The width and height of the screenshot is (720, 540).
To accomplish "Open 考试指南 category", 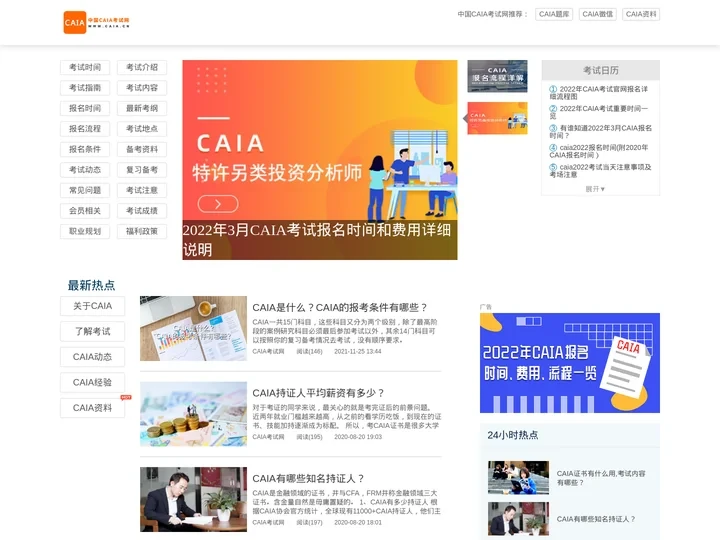I will (x=85, y=88).
